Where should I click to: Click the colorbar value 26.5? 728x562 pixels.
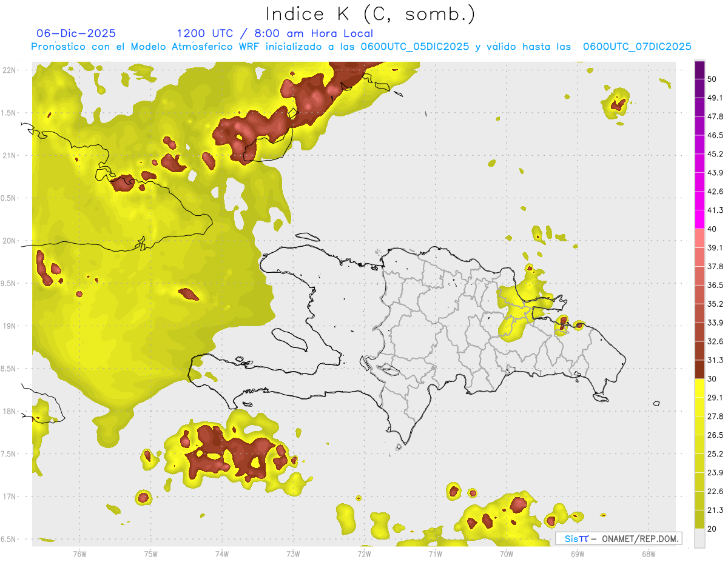tap(715, 435)
